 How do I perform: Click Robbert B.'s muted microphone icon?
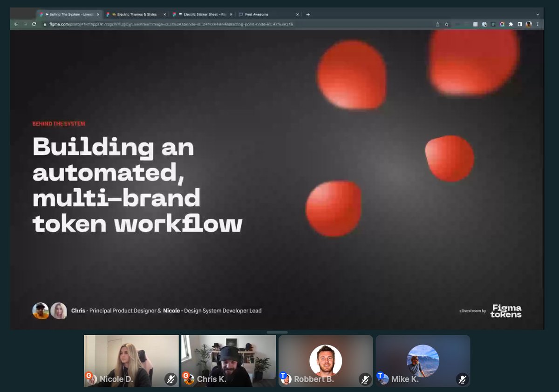tap(365, 379)
